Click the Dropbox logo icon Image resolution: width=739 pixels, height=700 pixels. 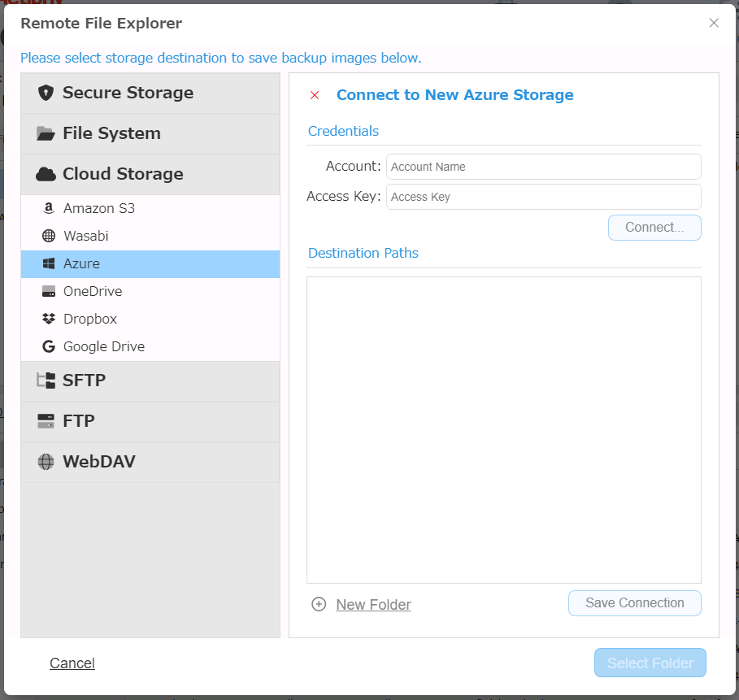pyautogui.click(x=49, y=319)
